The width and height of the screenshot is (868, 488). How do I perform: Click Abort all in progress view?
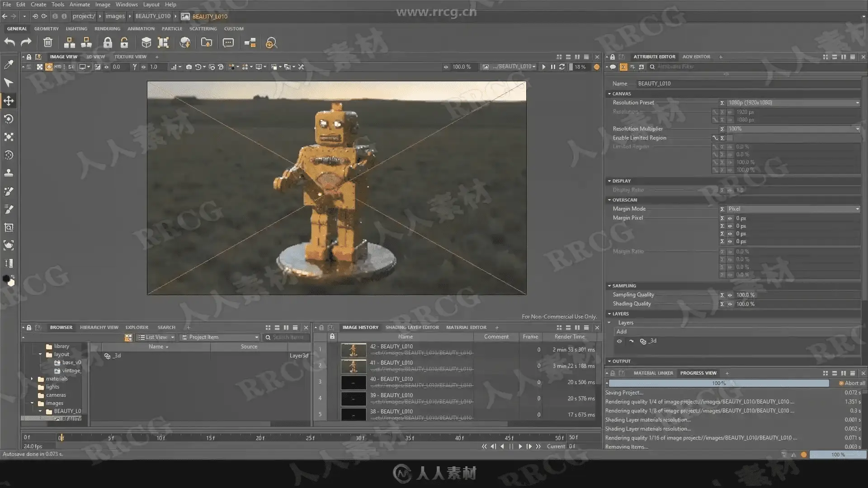[x=852, y=383]
